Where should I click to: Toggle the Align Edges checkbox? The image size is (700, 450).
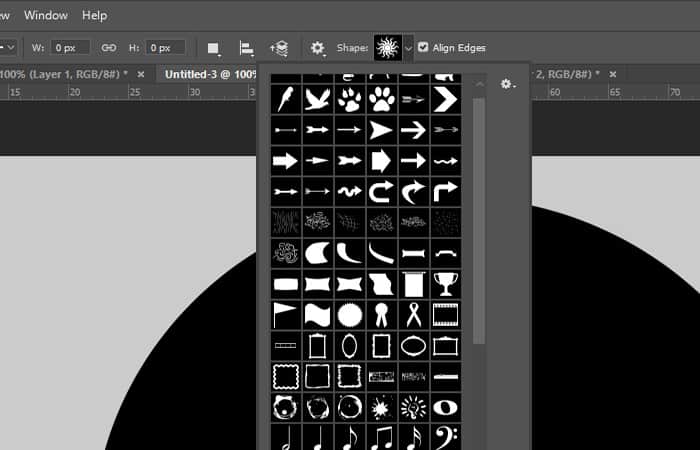click(423, 47)
